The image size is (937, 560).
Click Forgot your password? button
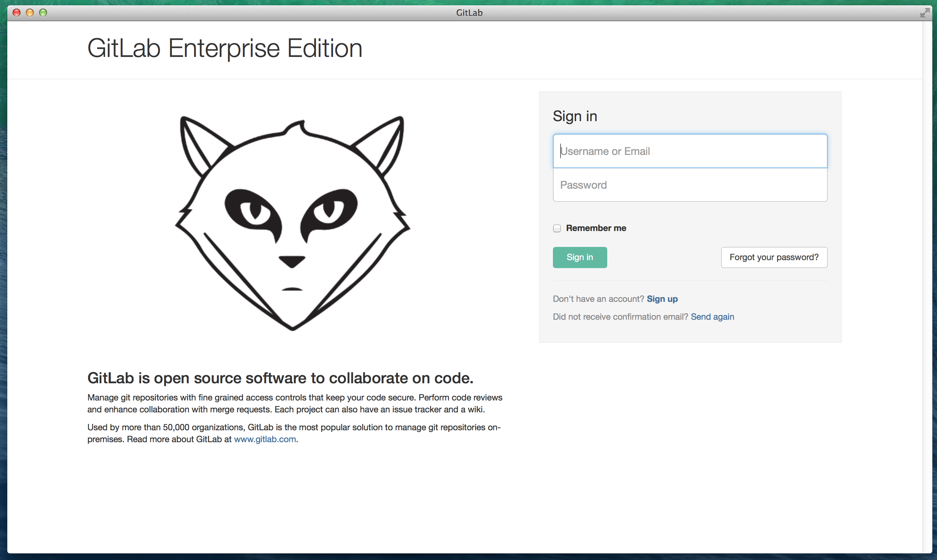pos(774,257)
